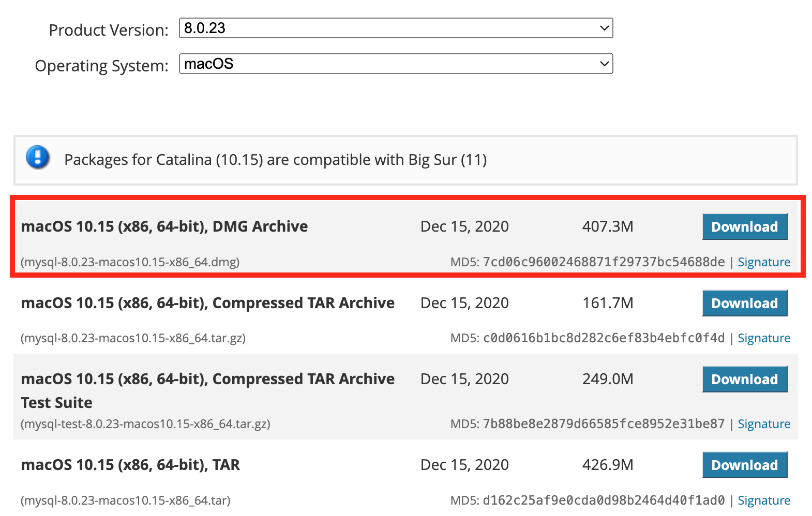This screenshot has width=812, height=516.
Task: Open Signature link for DMG Archive
Action: tap(764, 262)
